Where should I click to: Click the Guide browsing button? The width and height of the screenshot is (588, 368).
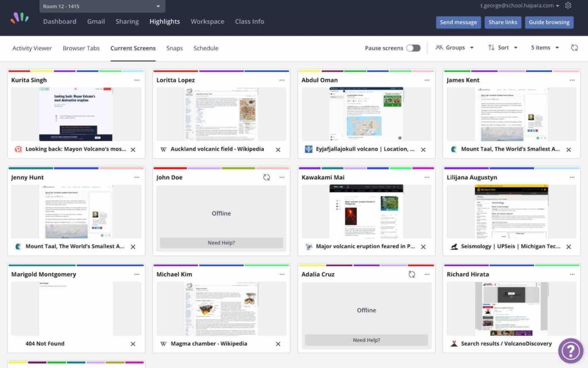pyautogui.click(x=549, y=22)
